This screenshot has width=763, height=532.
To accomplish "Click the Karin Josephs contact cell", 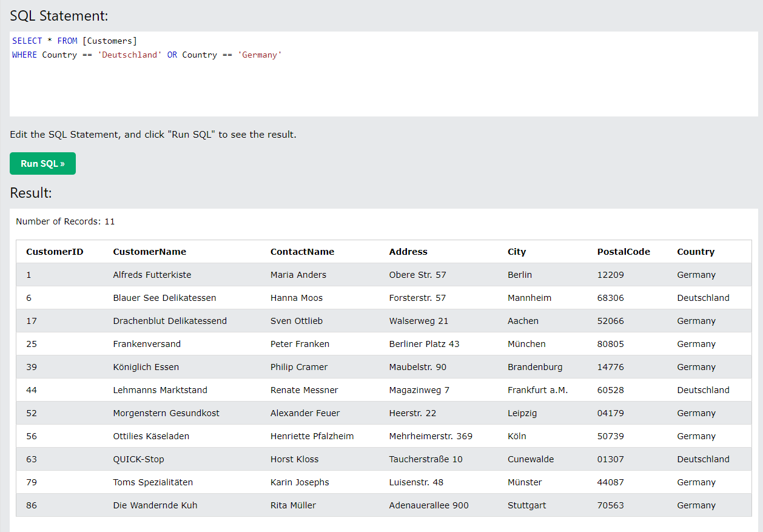I will coord(300,482).
